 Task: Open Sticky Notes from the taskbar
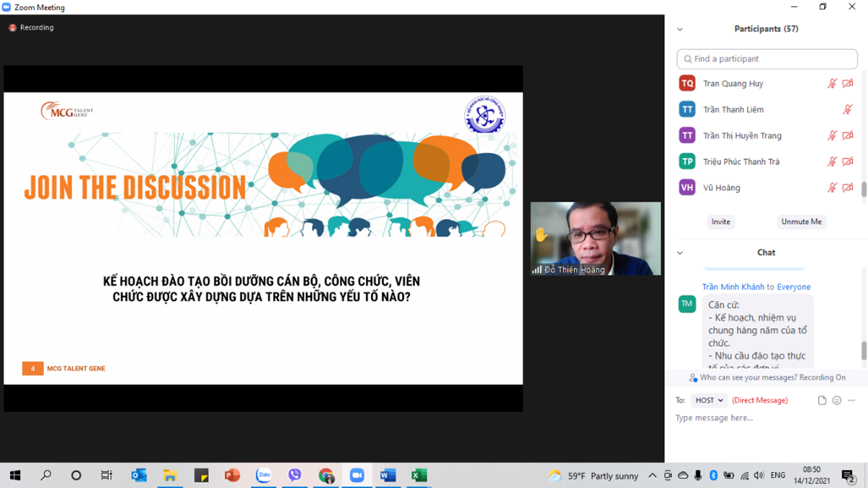(x=201, y=475)
